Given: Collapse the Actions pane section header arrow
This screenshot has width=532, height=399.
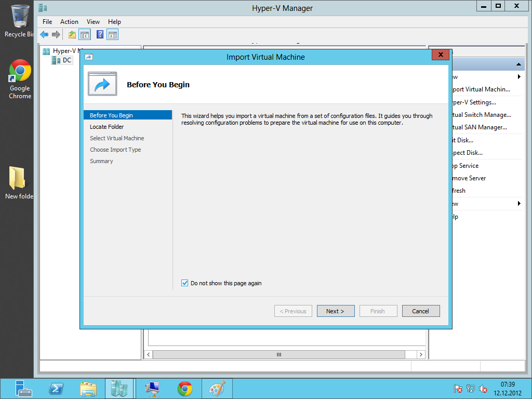Looking at the screenshot, I should (518, 64).
